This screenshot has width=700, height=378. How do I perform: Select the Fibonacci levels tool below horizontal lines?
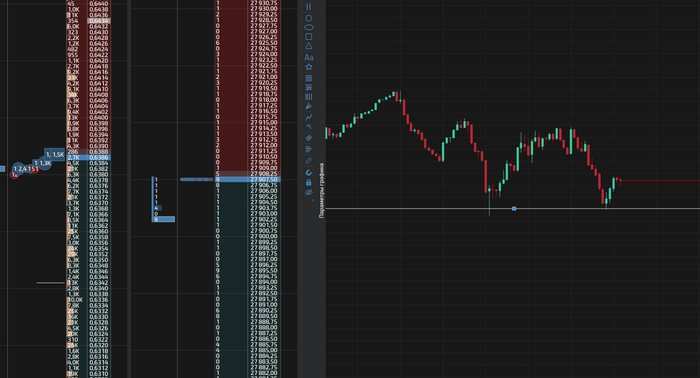tap(308, 87)
